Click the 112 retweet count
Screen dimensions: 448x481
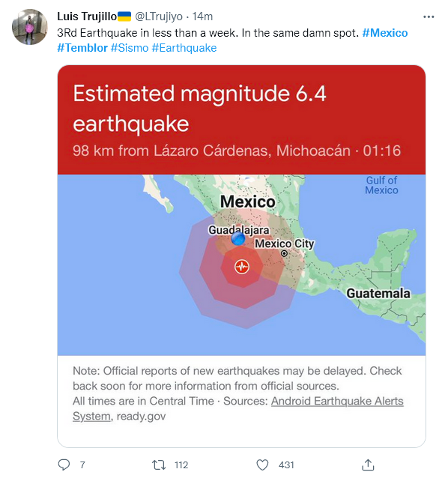(181, 465)
